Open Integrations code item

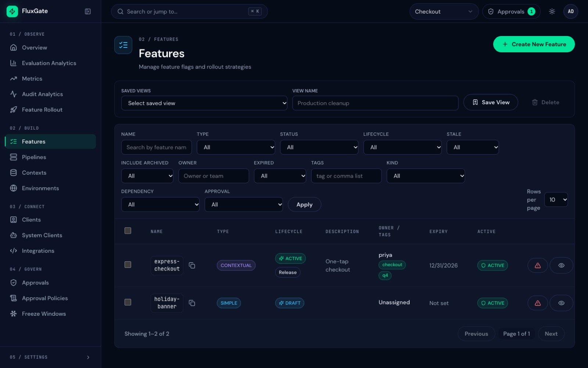[x=50, y=251]
